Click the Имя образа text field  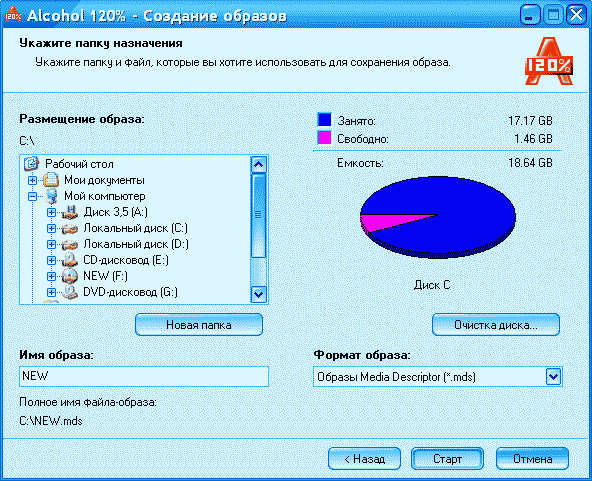pos(144,376)
